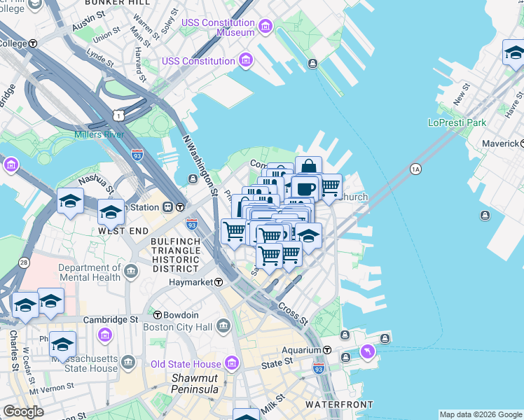Click the Cross St label

293,314
